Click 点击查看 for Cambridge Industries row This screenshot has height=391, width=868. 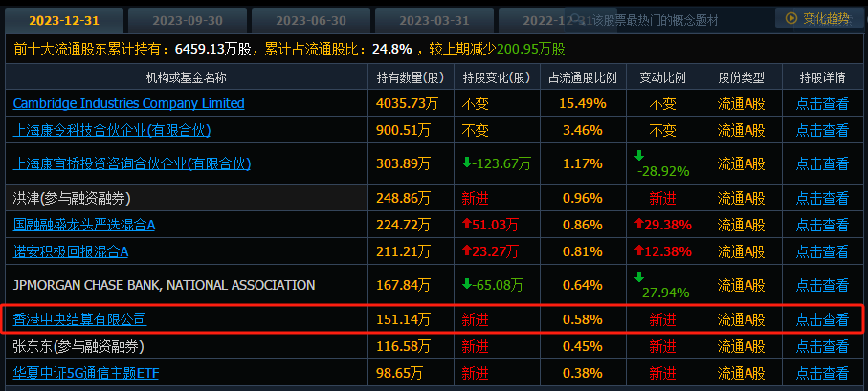tap(822, 103)
